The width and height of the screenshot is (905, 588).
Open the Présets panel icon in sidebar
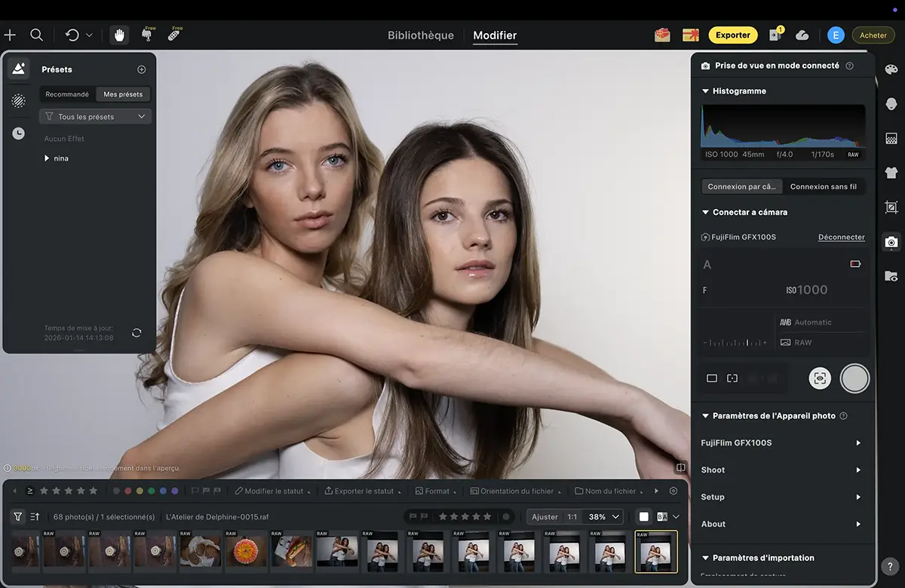coord(19,69)
